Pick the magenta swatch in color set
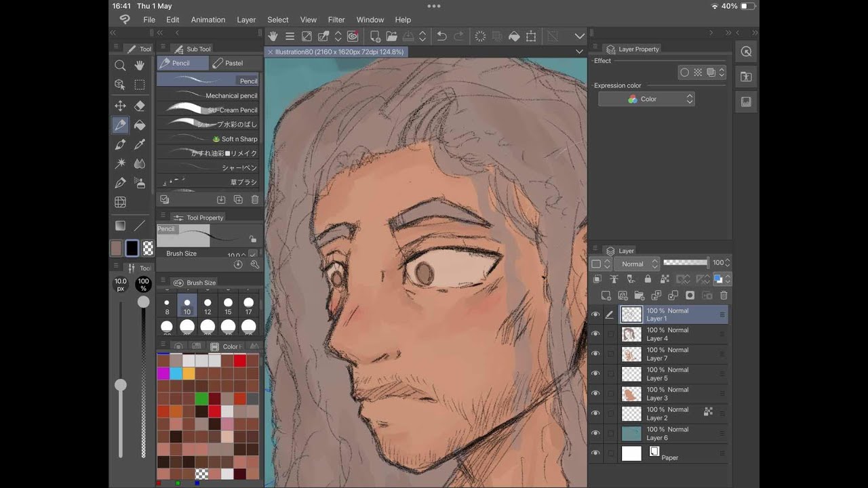Image resolution: width=868 pixels, height=488 pixels. pyautogui.click(x=163, y=373)
